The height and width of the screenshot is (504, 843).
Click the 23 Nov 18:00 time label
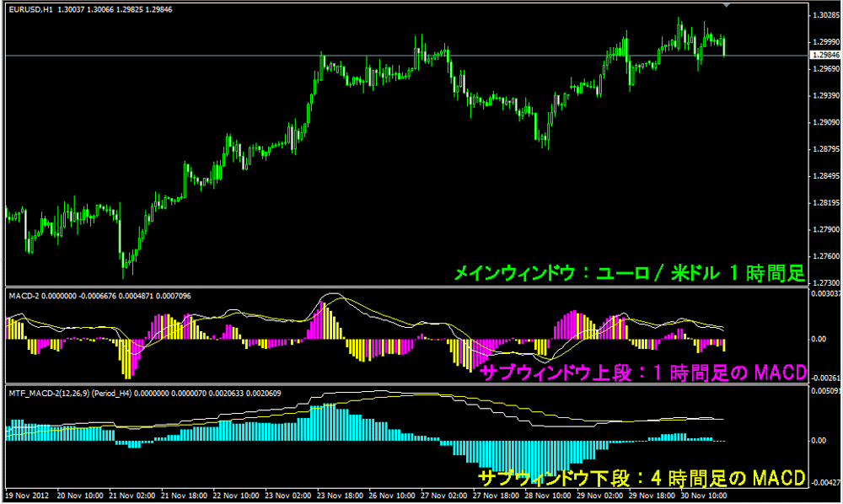tap(341, 495)
